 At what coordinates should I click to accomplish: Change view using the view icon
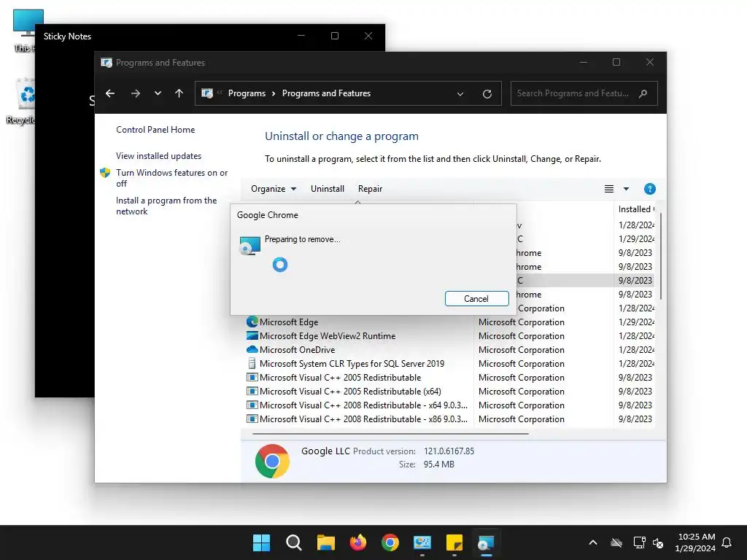point(609,189)
